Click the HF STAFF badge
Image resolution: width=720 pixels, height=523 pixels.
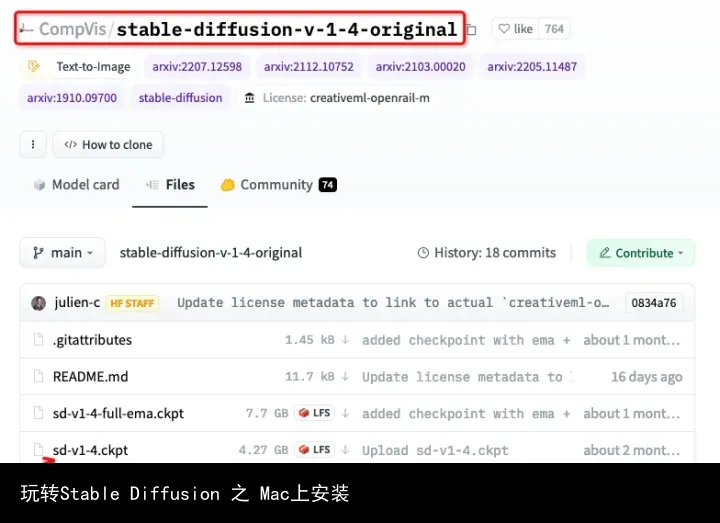[x=132, y=303]
